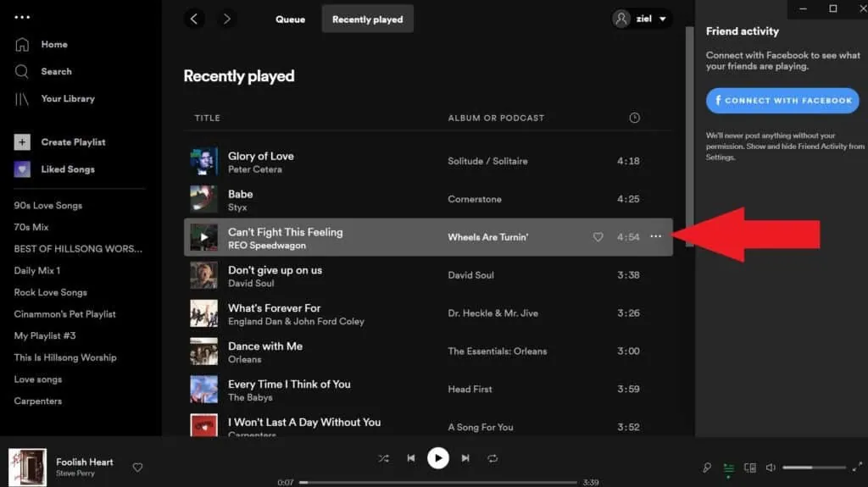Screen dimensions: 868x487
Task: Open Solitude / Solitaire album
Action: [487, 161]
